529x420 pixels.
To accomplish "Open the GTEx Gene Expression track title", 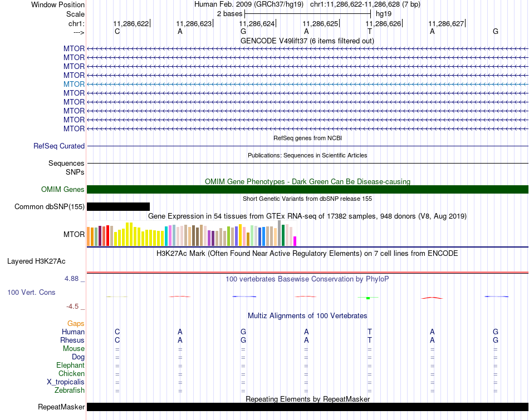I will (x=307, y=216).
